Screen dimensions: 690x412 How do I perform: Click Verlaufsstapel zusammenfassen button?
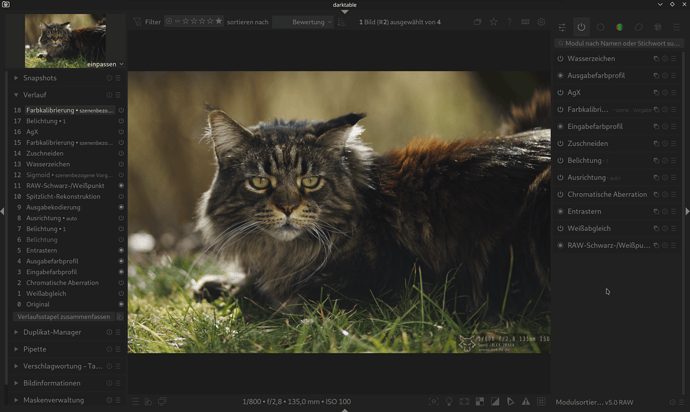pos(64,317)
